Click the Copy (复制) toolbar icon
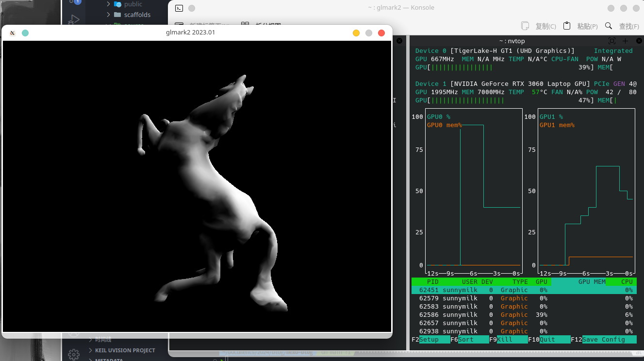 [x=525, y=26]
